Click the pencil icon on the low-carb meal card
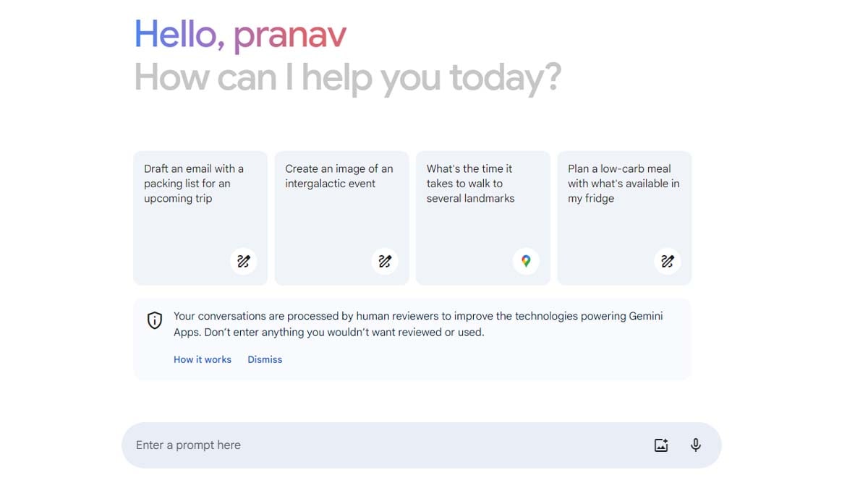The image size is (868, 488). click(668, 261)
